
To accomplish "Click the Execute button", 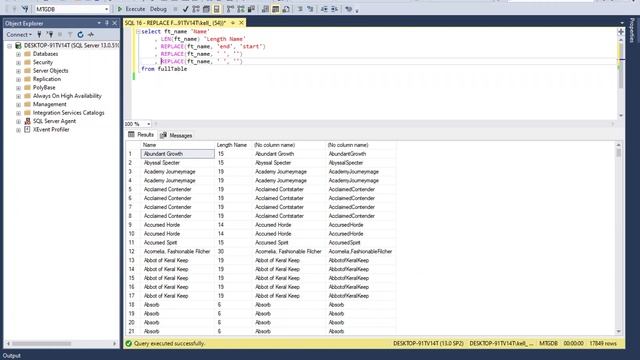I will pyautogui.click(x=131, y=9).
